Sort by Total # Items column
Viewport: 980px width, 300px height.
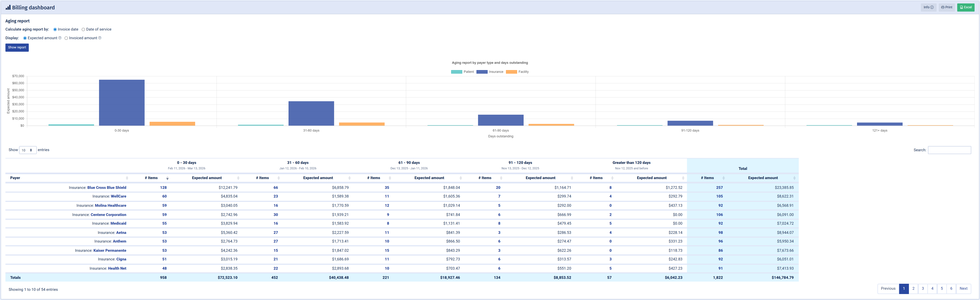point(723,178)
